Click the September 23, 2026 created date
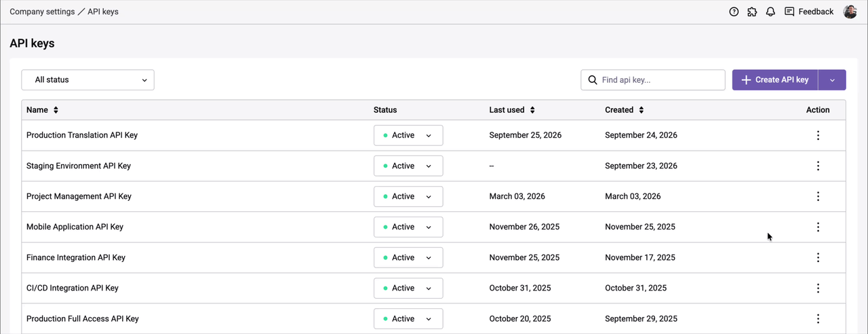This screenshot has width=868, height=334. click(x=641, y=166)
